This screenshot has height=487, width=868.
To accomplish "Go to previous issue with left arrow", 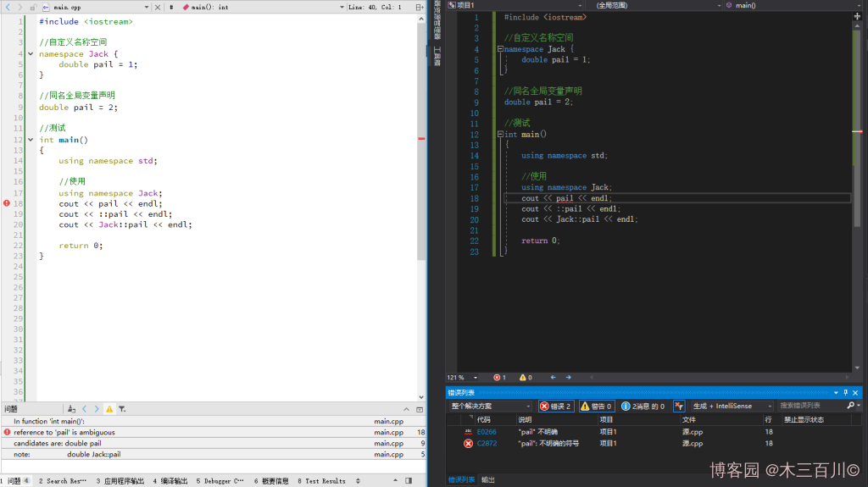I will (85, 409).
